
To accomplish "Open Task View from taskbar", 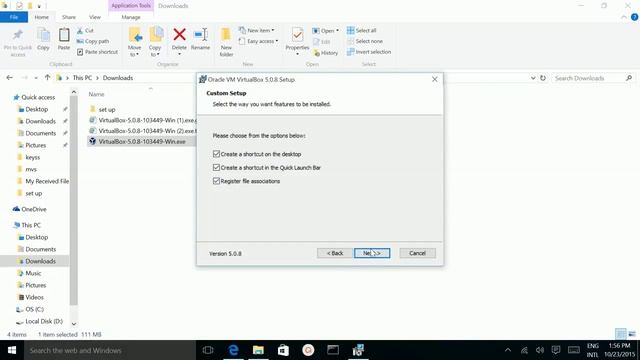I will 208,350.
